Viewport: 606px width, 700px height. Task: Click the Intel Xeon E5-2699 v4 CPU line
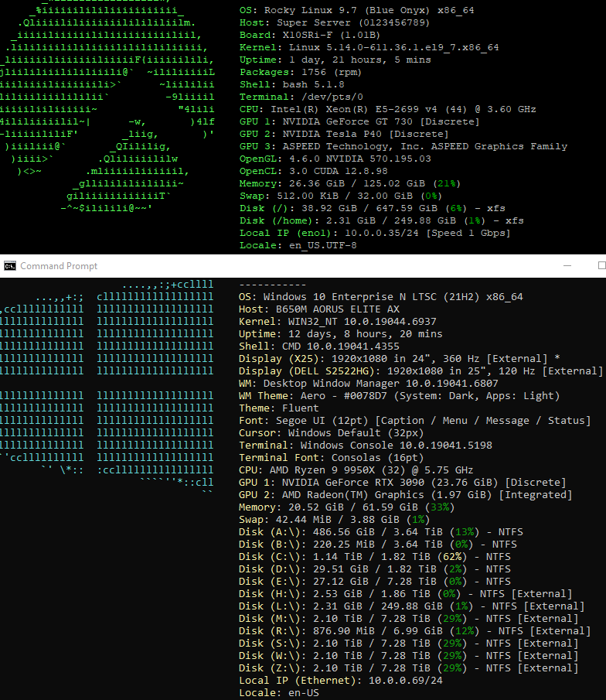tap(387, 109)
